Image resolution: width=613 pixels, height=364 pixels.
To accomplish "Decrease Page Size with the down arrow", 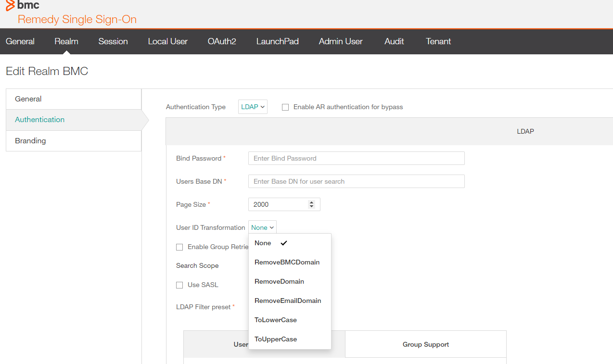I will (x=312, y=207).
